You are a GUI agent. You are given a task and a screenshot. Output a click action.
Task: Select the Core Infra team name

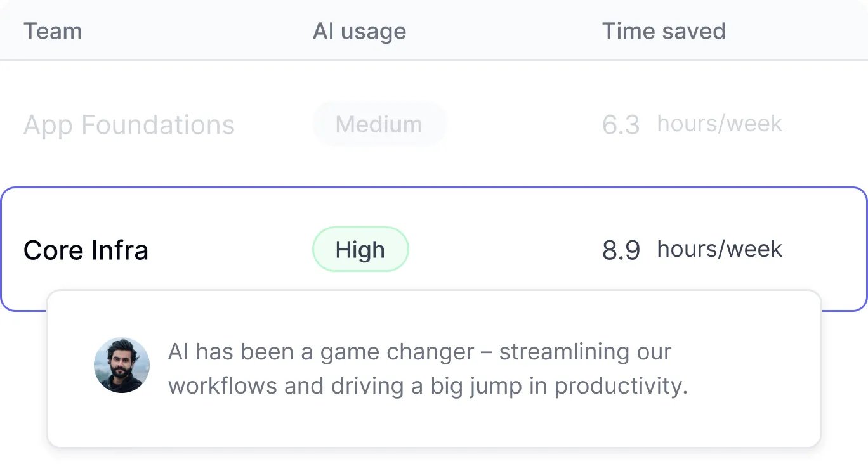(x=86, y=250)
